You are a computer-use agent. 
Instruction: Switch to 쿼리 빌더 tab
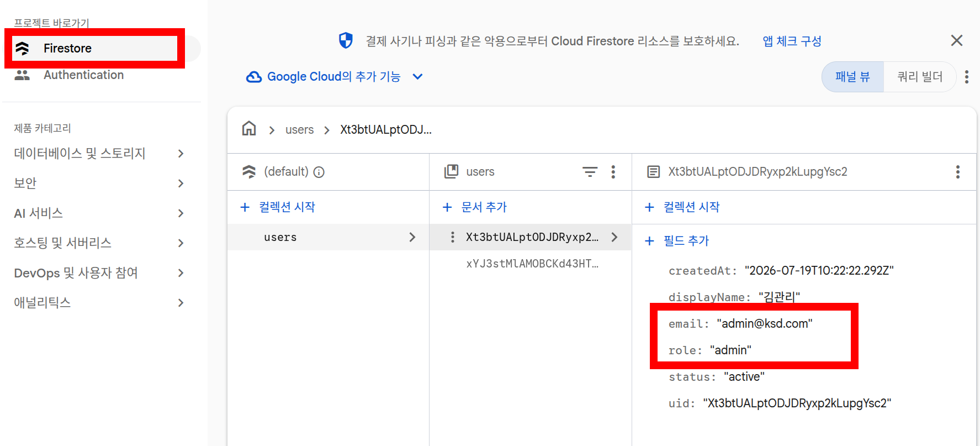(x=920, y=77)
